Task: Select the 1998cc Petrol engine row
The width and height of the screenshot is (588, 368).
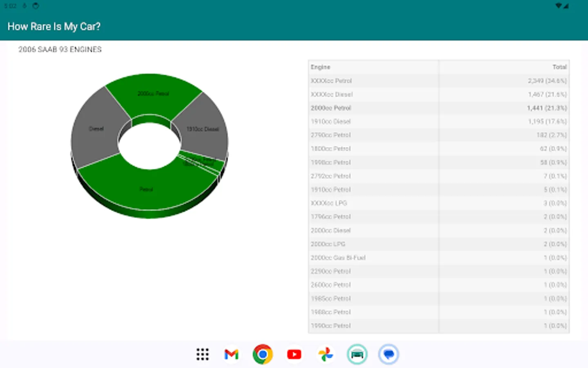Action: [x=439, y=162]
